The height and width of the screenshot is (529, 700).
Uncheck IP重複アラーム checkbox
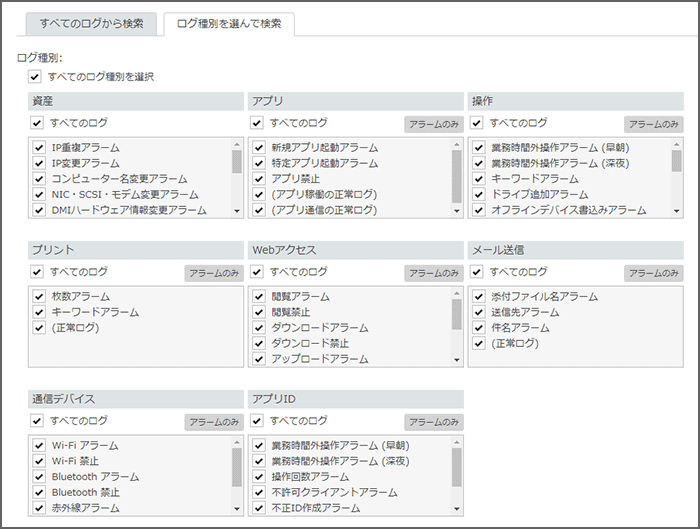[x=39, y=147]
